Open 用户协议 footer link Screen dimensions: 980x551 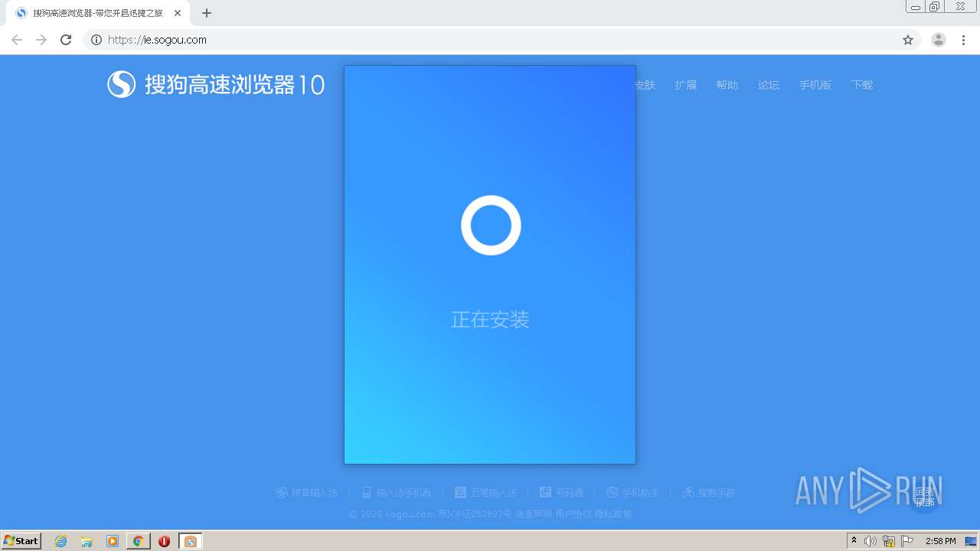573,514
